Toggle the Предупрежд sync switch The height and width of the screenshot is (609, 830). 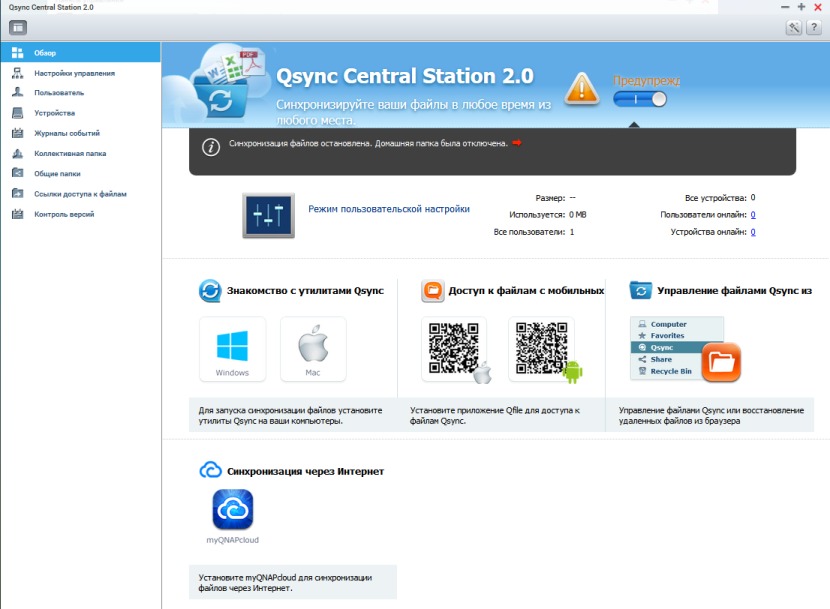[639, 99]
